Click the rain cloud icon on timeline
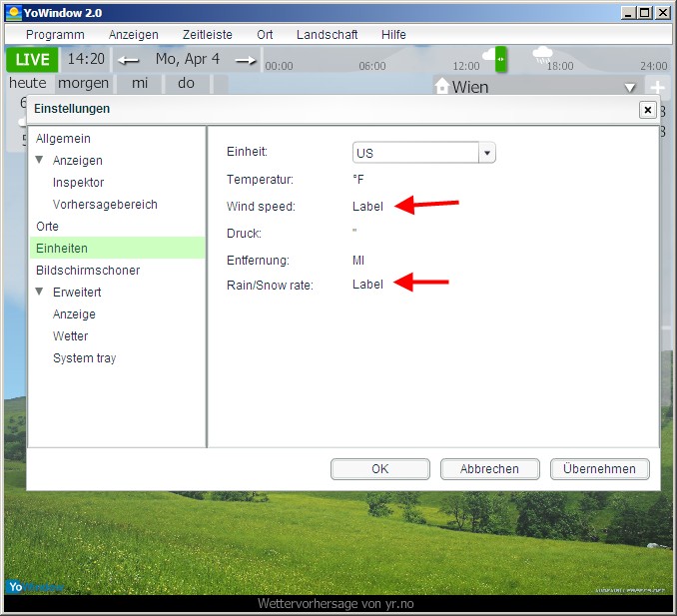The width and height of the screenshot is (677, 616). click(543, 54)
